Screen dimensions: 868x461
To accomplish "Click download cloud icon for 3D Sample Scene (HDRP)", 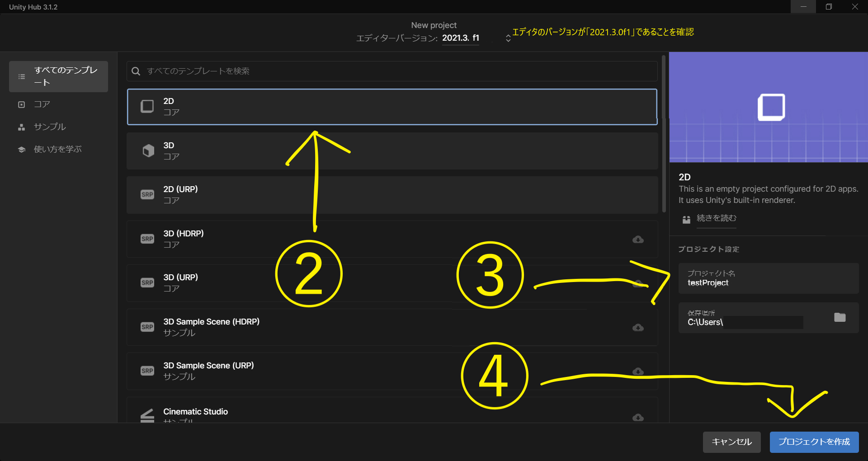I will click(x=638, y=327).
